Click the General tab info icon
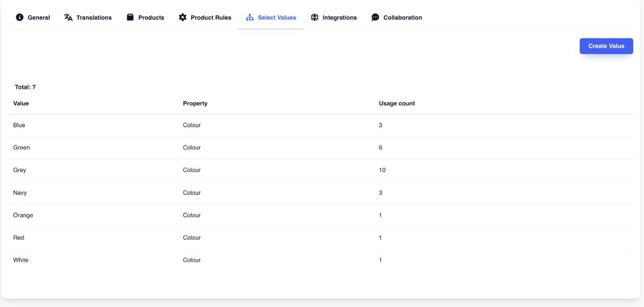This screenshot has width=644, height=307. 20,18
